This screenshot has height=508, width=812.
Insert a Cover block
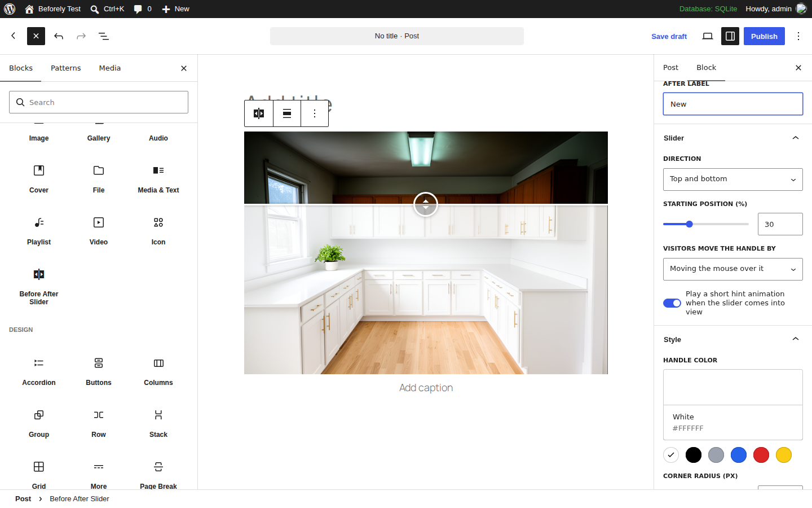pos(39,178)
